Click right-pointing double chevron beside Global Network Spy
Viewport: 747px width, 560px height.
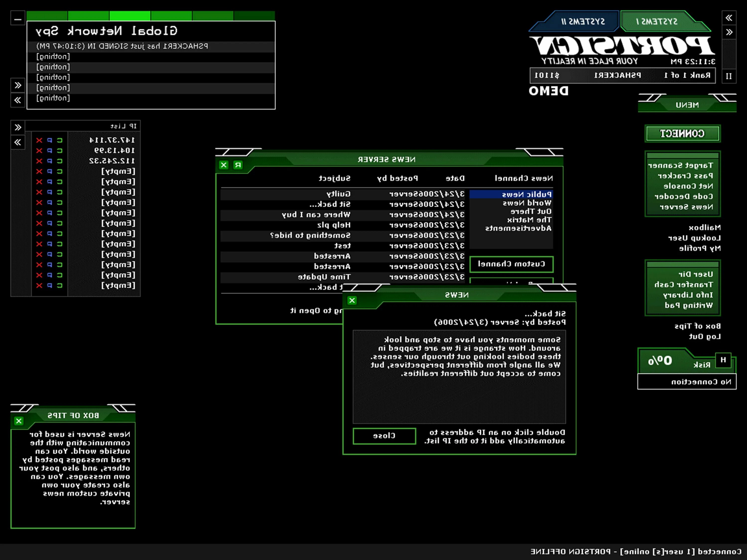click(x=18, y=85)
